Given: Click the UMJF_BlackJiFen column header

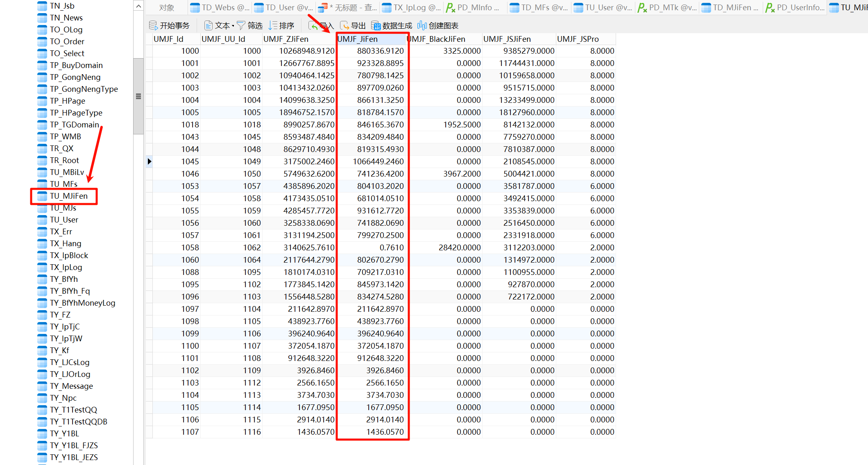Looking at the screenshot, I should pyautogui.click(x=437, y=39).
